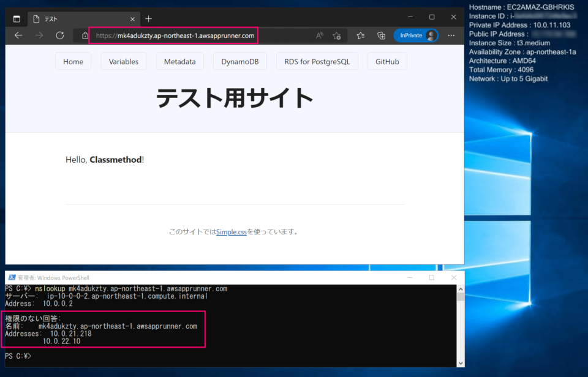
Task: Open the Settings and more menu
Action: pos(451,35)
